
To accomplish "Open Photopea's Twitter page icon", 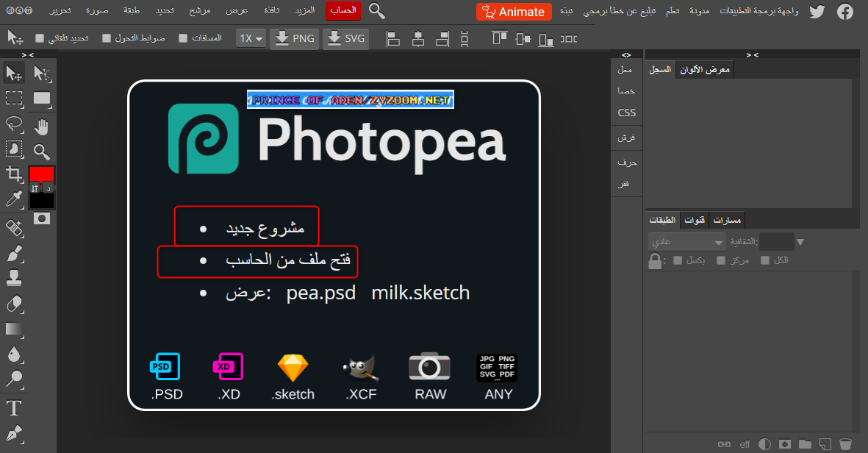I will tap(817, 11).
